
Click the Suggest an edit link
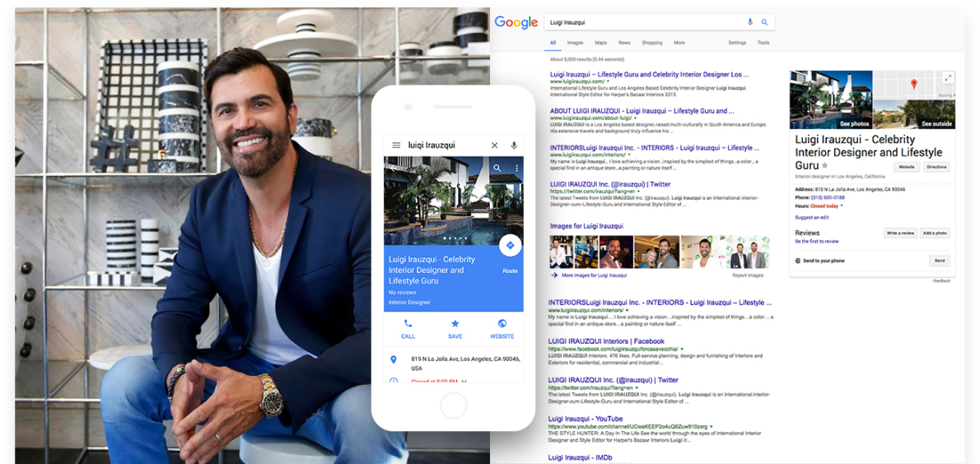[x=812, y=217]
